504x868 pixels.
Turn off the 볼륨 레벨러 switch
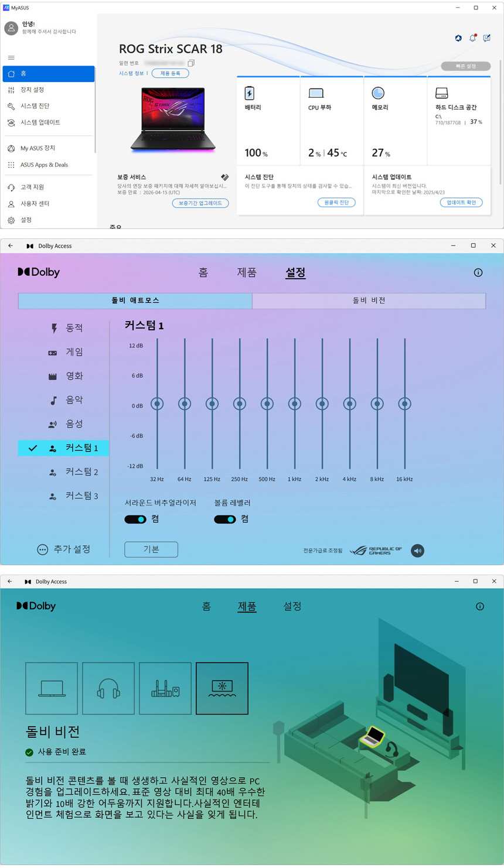pyautogui.click(x=224, y=519)
